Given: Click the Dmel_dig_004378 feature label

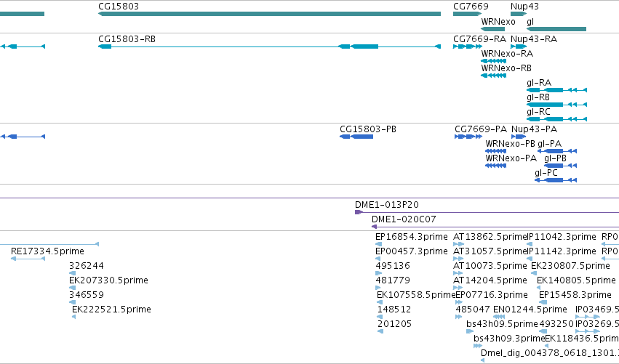Looking at the screenshot, I should click(550, 353).
